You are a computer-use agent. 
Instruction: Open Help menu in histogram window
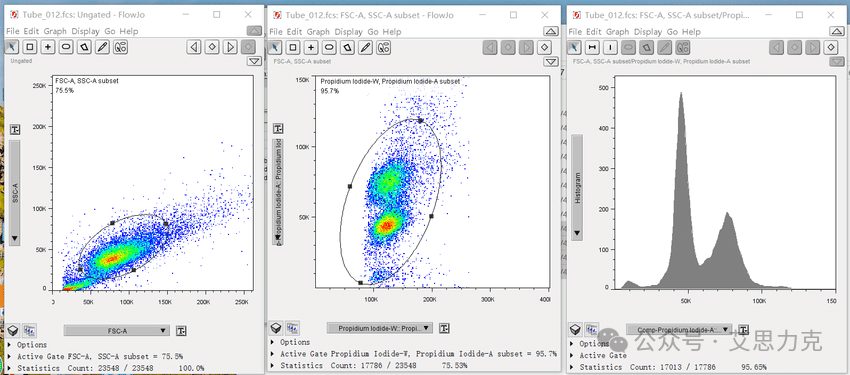(x=691, y=32)
